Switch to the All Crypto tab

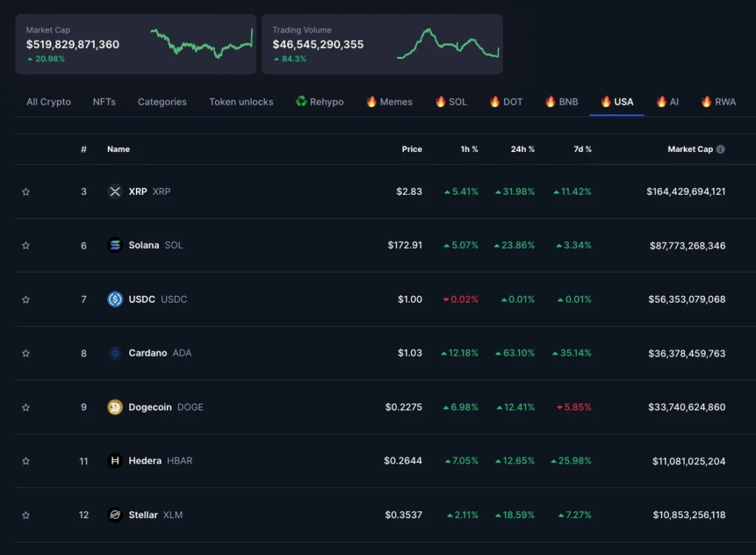pyautogui.click(x=49, y=102)
